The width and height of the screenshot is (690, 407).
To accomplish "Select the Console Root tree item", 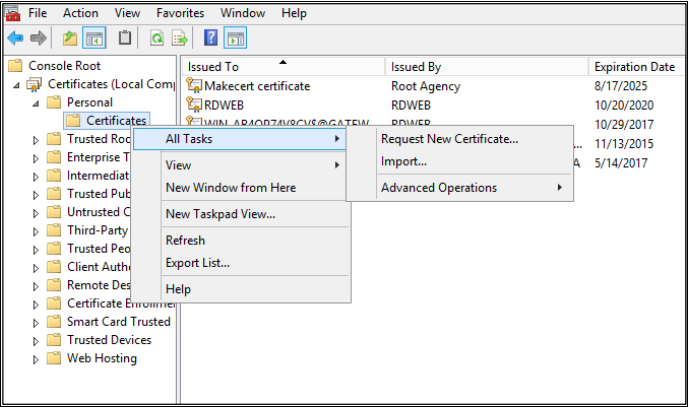I will click(64, 66).
